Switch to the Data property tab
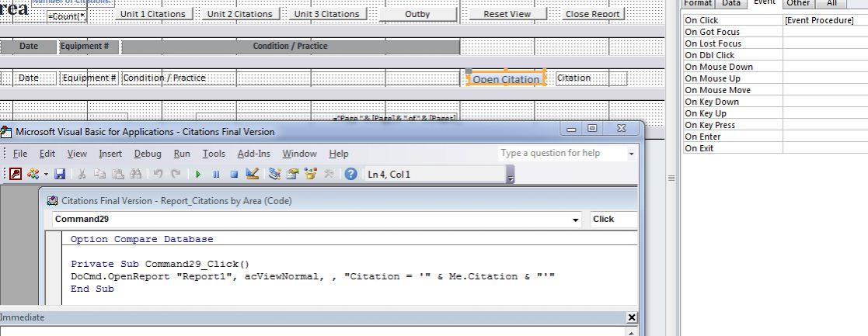The width and height of the screenshot is (868, 336). coord(731,3)
